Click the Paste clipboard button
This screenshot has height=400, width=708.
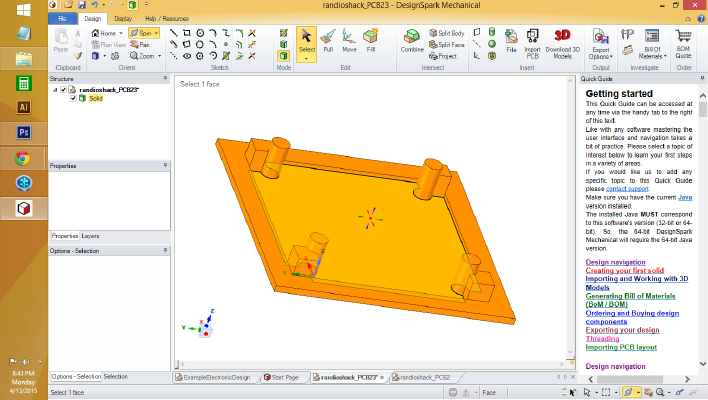(x=61, y=41)
